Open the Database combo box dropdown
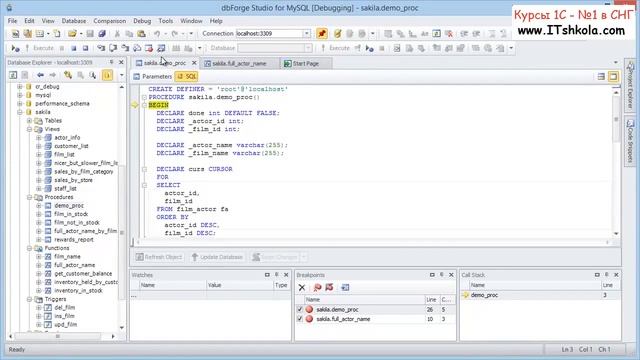Image resolution: width=640 pixels, height=360 pixels. click(x=308, y=48)
